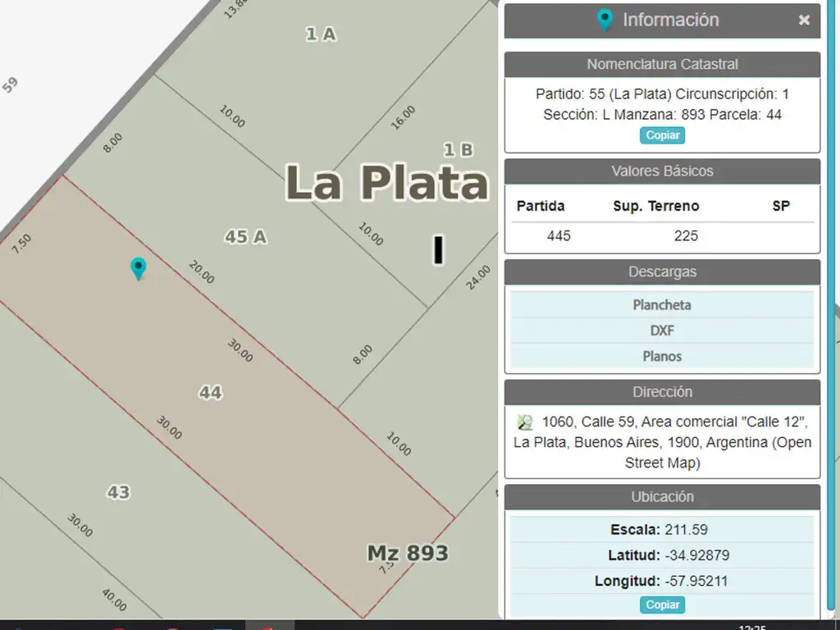Screen dimensions: 840x630
Task: Copy the Ubicación coordinates
Action: [662, 605]
